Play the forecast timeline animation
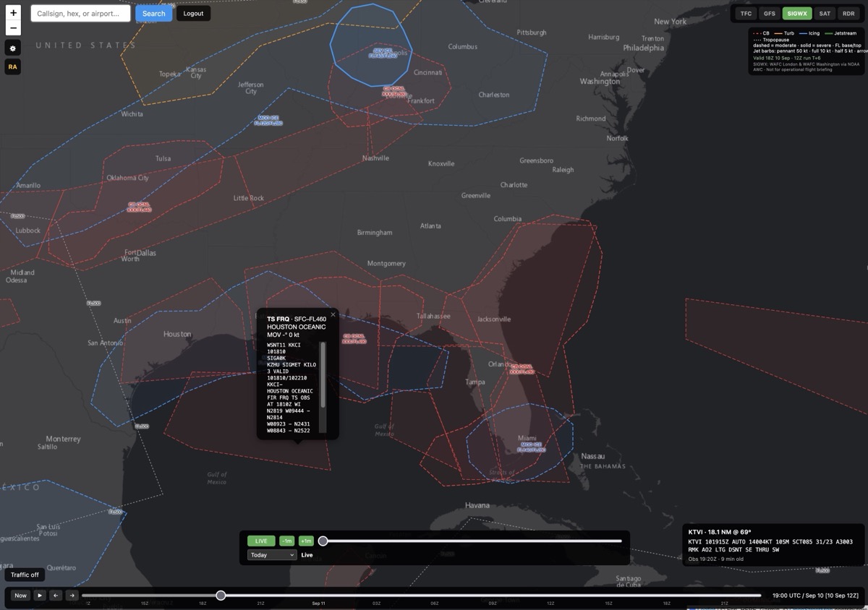The height and width of the screenshot is (610, 868). (40, 596)
